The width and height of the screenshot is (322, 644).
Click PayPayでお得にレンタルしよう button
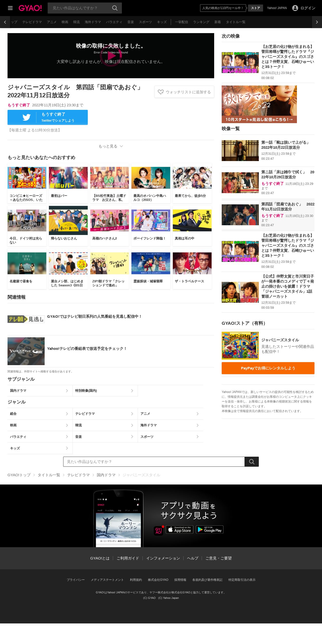(x=268, y=368)
